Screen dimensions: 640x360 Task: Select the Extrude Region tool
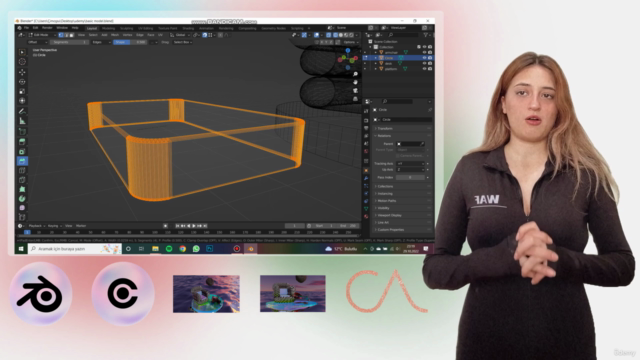click(22, 142)
